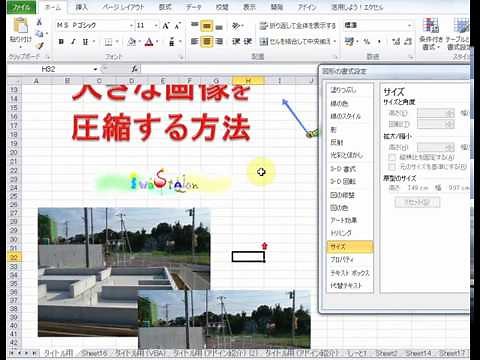Viewport: 480px width, 360px height.
Task: Open the File (ファイル) tab
Action: (22, 7)
